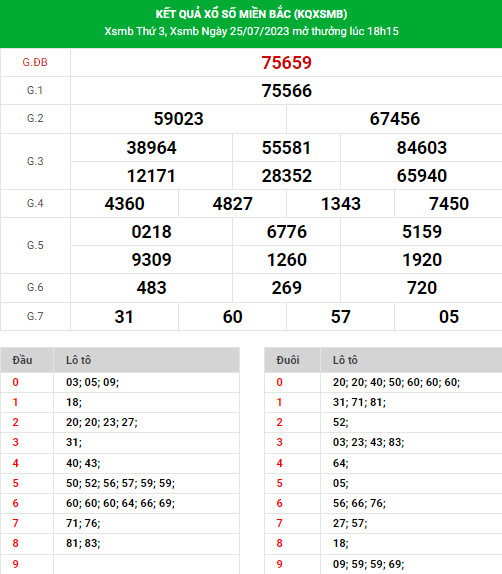Select the Đuôi row with tail digit 0
The image size is (502, 574).
point(383,383)
